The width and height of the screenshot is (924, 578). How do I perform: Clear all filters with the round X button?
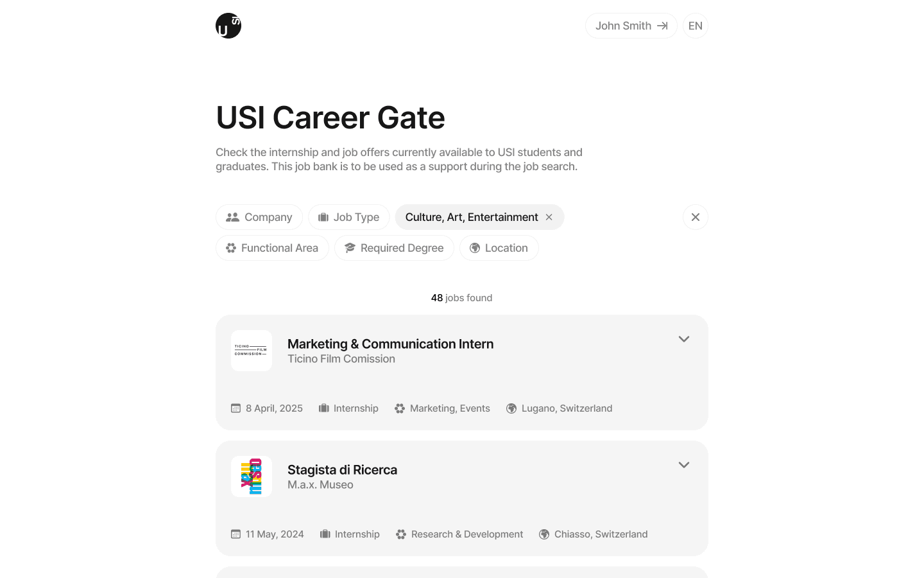click(x=696, y=217)
